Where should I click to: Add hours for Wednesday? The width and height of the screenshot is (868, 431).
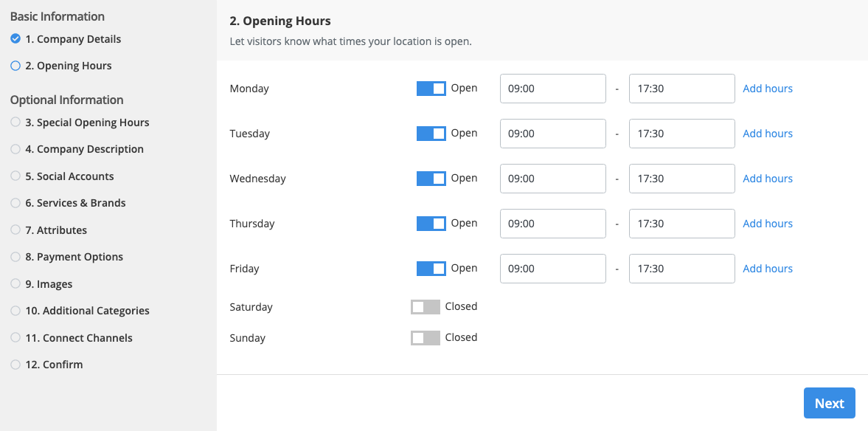click(x=767, y=179)
